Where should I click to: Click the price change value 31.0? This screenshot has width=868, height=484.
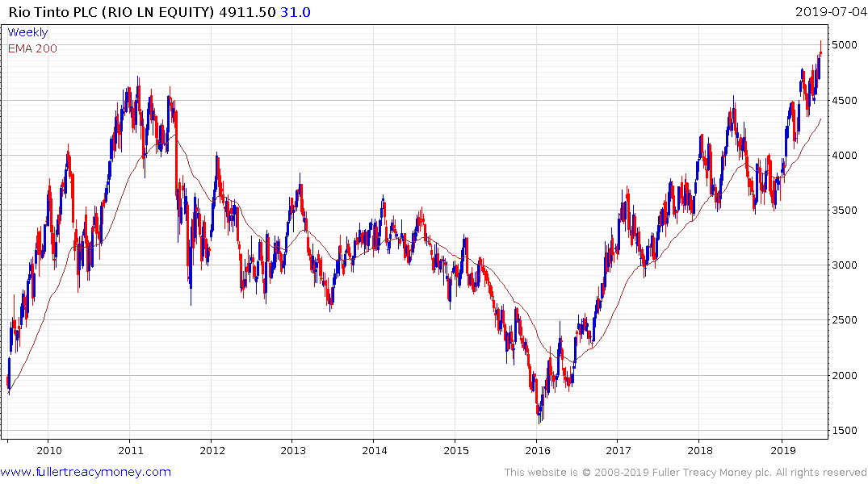point(296,11)
